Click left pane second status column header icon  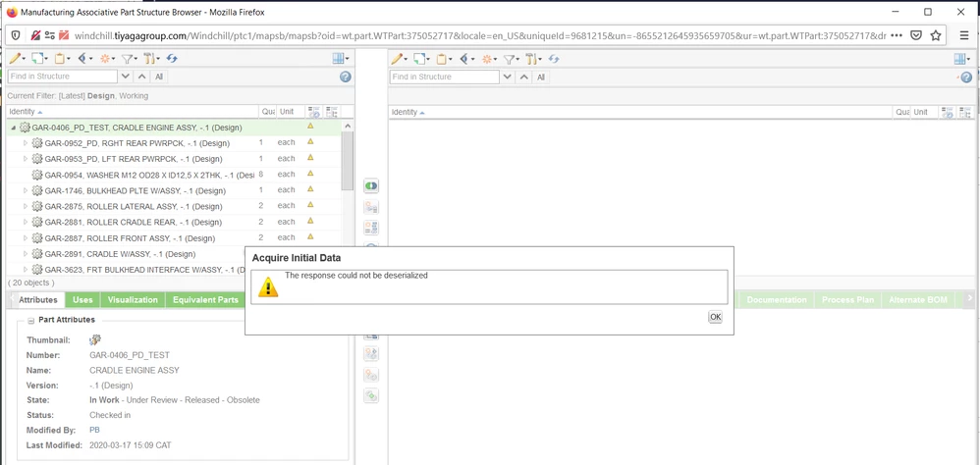(332, 113)
